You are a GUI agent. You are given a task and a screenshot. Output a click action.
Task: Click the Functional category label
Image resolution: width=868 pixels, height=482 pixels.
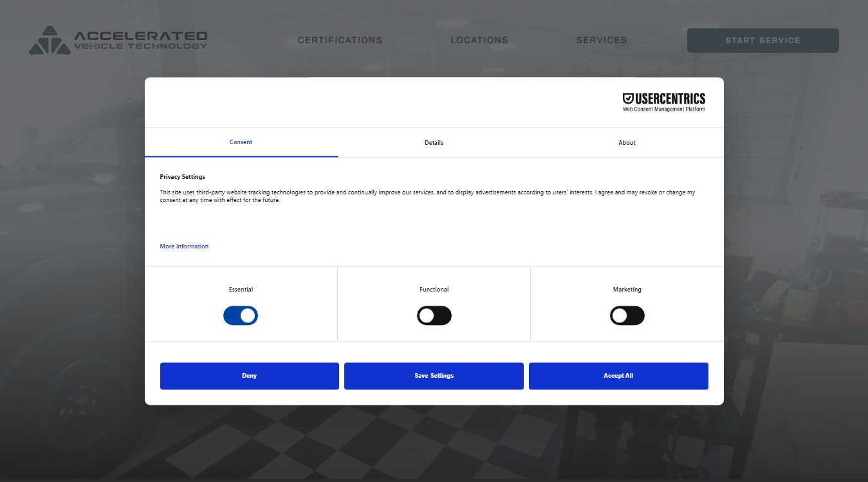[x=434, y=290]
